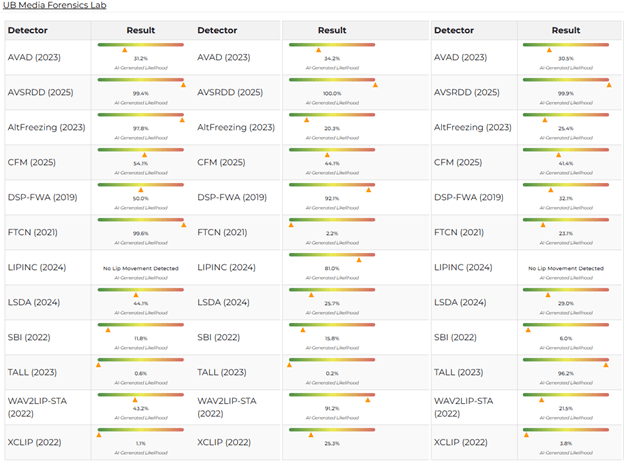Viewport: 624px width, 463px height.
Task: Click the gradient bar for the 25.3% XCLIP result
Action: (332, 428)
